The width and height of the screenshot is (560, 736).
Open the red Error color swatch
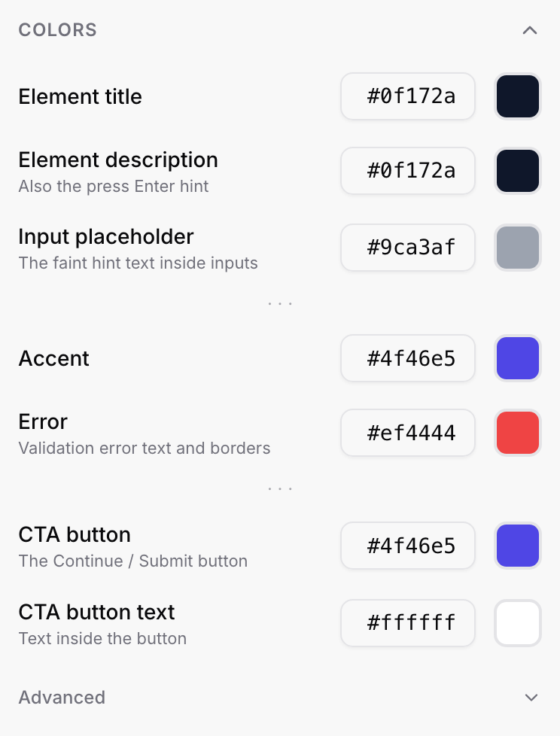tap(518, 433)
